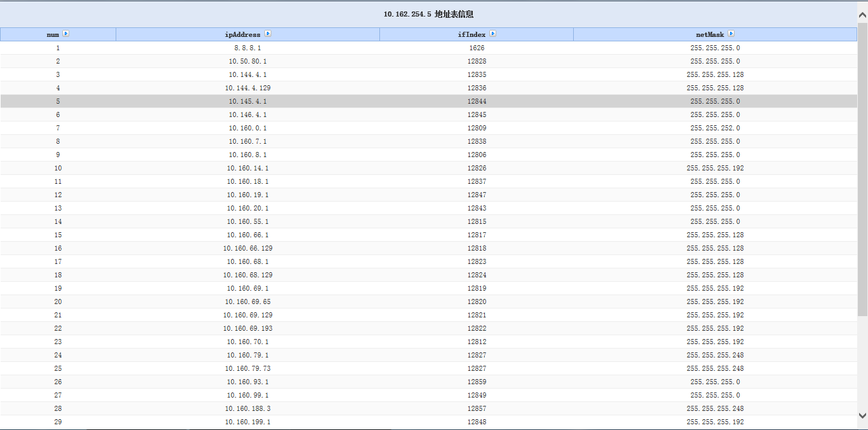Click row number 15 cell
Viewport: 868px width, 430px height.
(x=58, y=235)
